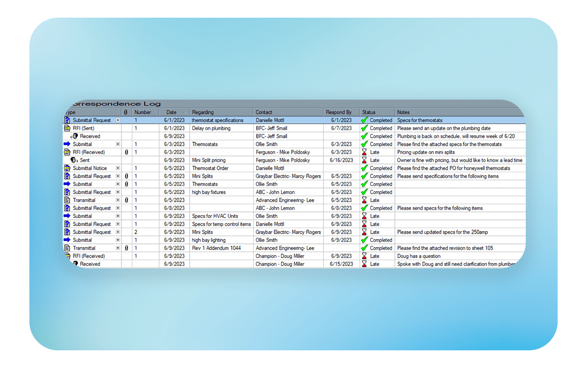Expand the Thermostat Order Submittal Notice row

pyautogui.click(x=118, y=168)
